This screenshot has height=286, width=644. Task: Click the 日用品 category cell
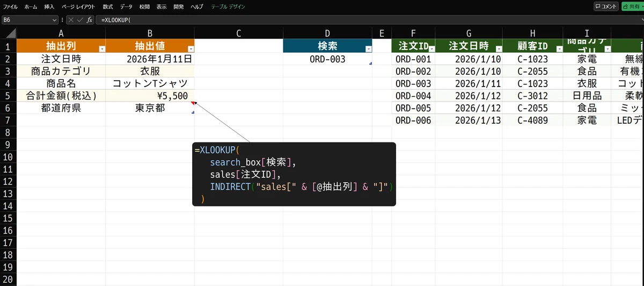coord(587,96)
